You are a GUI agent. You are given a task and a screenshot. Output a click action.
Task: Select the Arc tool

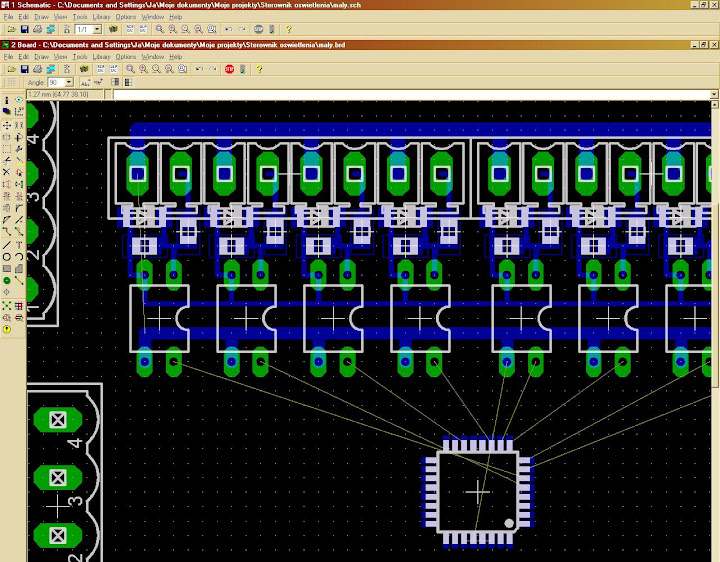coord(19,257)
